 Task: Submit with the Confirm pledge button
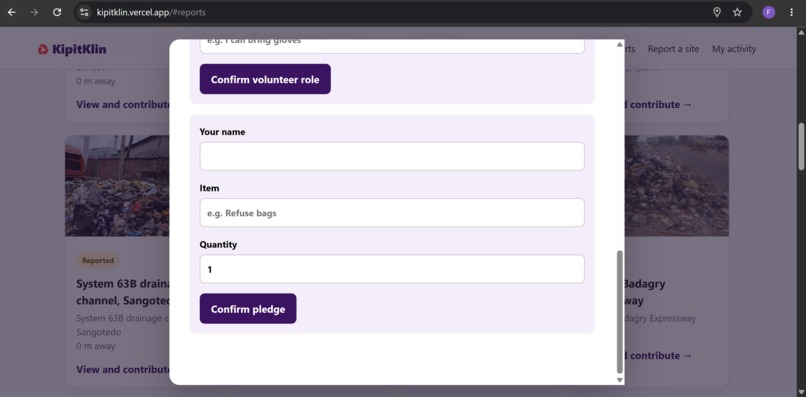[x=248, y=309]
